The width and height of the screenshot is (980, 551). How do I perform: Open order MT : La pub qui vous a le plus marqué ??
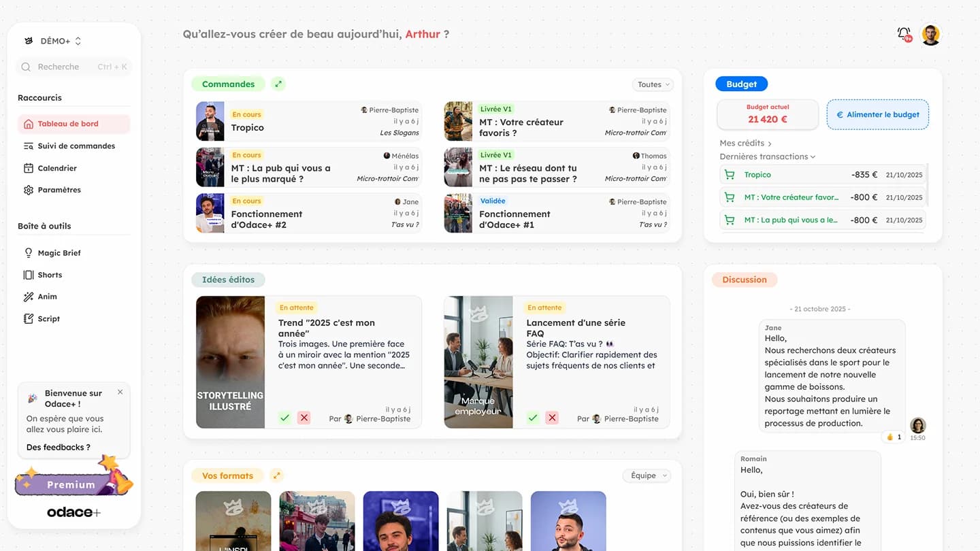tap(308, 167)
